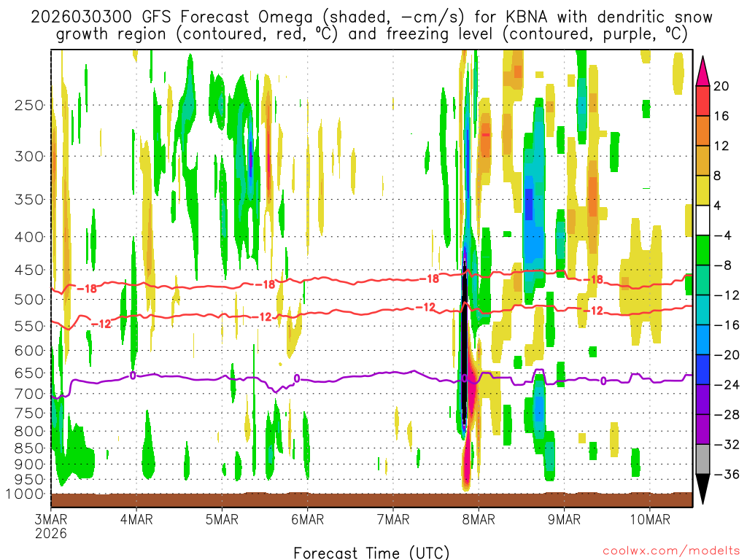Image resolution: width=747 pixels, height=560 pixels.
Task: Click the 7MAR time axis label
Action: coord(393,519)
